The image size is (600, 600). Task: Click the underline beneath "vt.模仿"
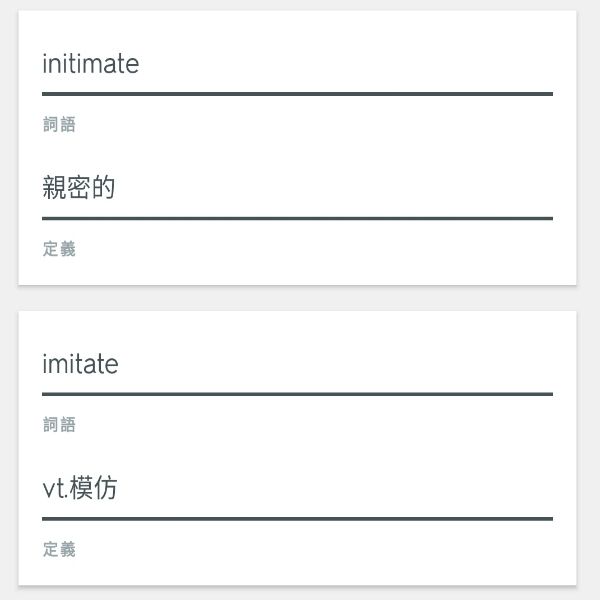(x=297, y=518)
